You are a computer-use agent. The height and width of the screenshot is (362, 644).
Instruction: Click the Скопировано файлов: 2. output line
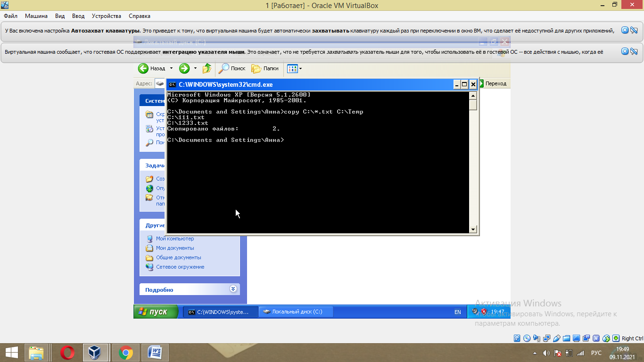tap(223, 129)
